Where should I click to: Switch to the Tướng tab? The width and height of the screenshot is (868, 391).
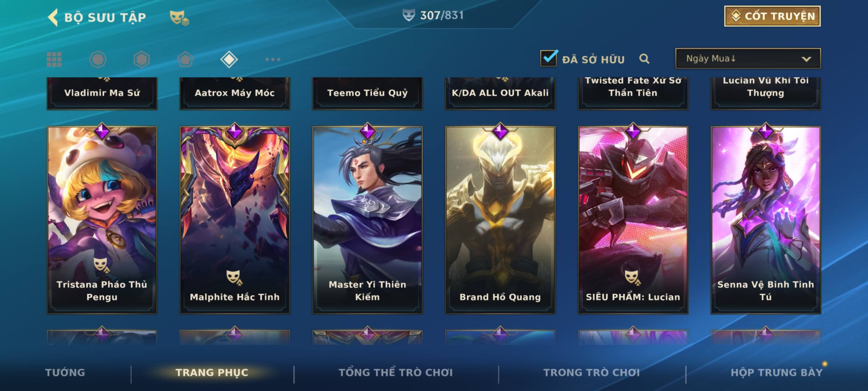[x=65, y=373]
